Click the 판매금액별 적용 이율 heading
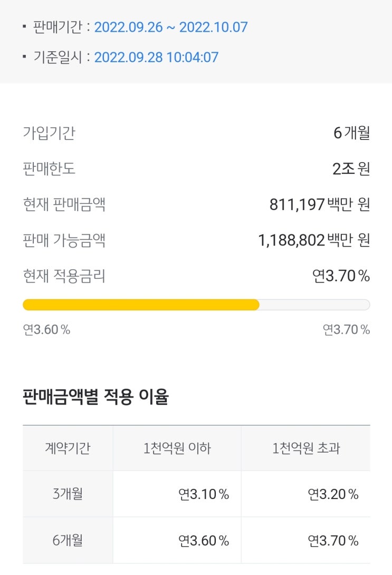Viewport: 392px width, 575px height. pyautogui.click(x=95, y=397)
